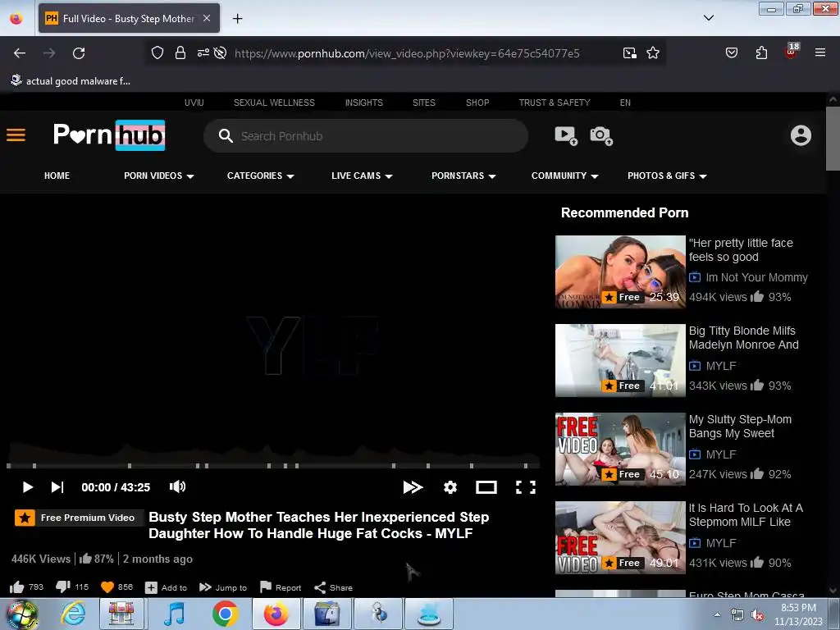The width and height of the screenshot is (840, 630).
Task: Open the extensions puzzle icon
Action: (761, 52)
